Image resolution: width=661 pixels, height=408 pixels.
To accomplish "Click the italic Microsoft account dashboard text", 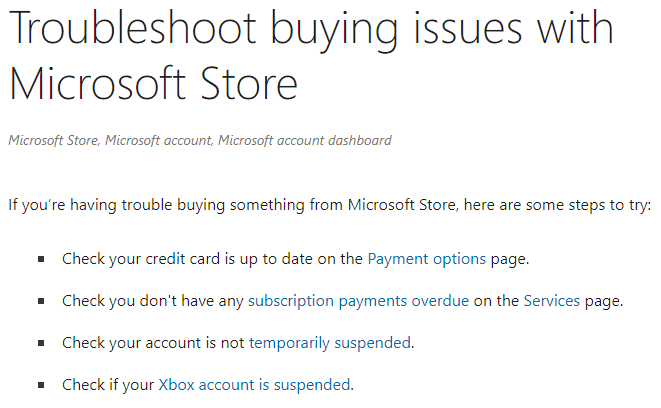I will (305, 140).
